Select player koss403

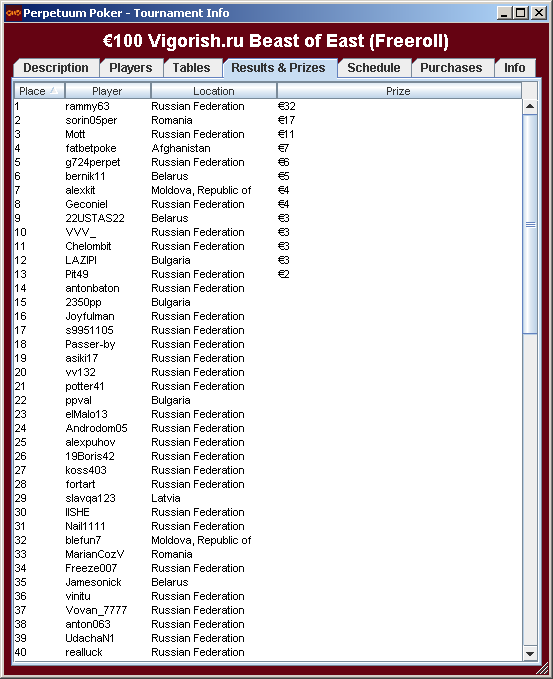click(86, 470)
